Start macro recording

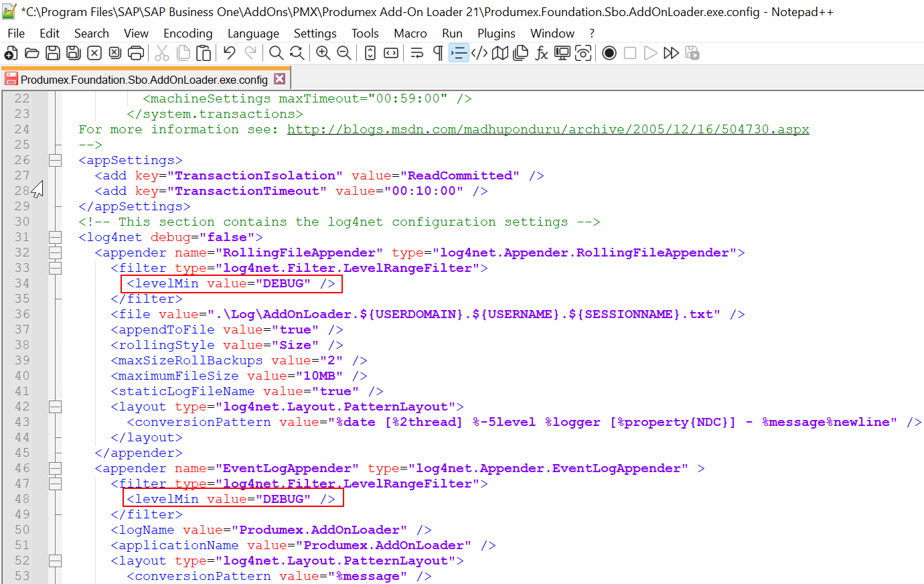[609, 53]
